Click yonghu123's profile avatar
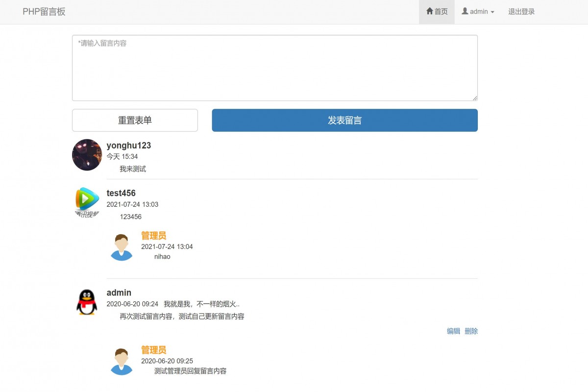 click(87, 154)
